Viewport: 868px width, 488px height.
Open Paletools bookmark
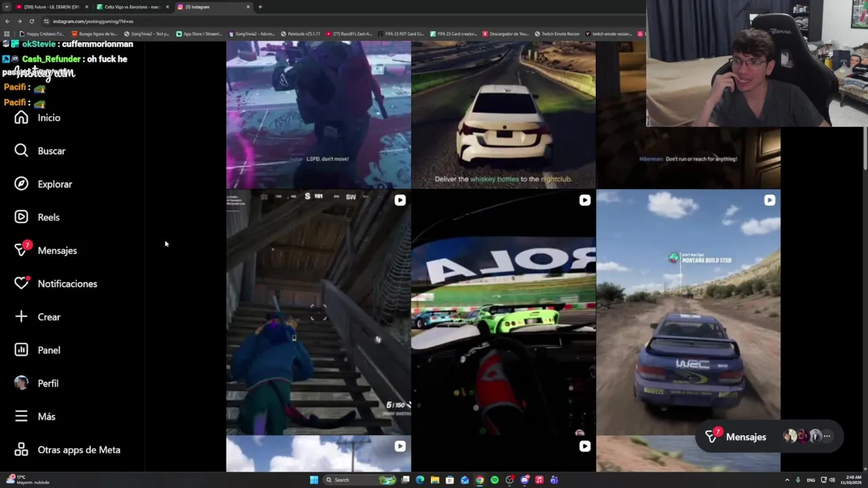click(301, 34)
